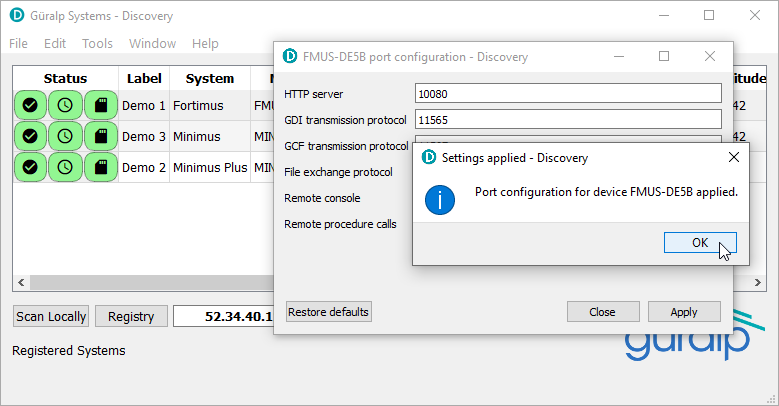This screenshot has height=406, width=779.
Task: Click the GDI transmission protocol port field
Action: click(x=568, y=119)
